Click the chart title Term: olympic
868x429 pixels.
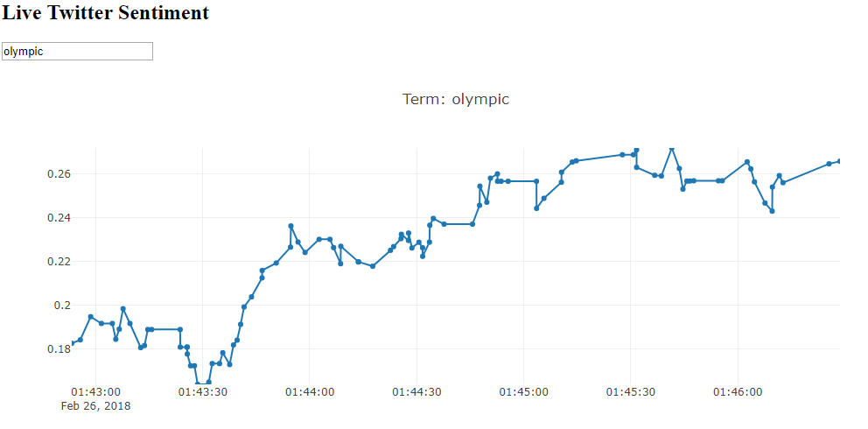tap(455, 99)
